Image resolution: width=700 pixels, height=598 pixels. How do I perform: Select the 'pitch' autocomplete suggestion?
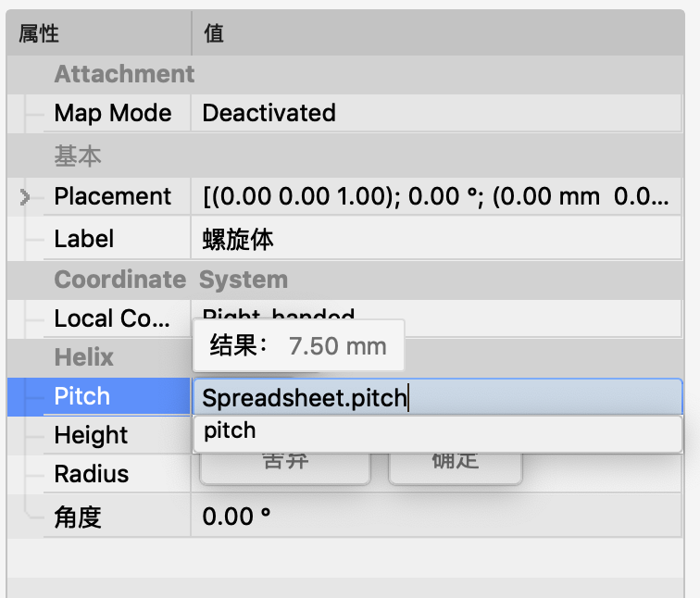pos(437,431)
